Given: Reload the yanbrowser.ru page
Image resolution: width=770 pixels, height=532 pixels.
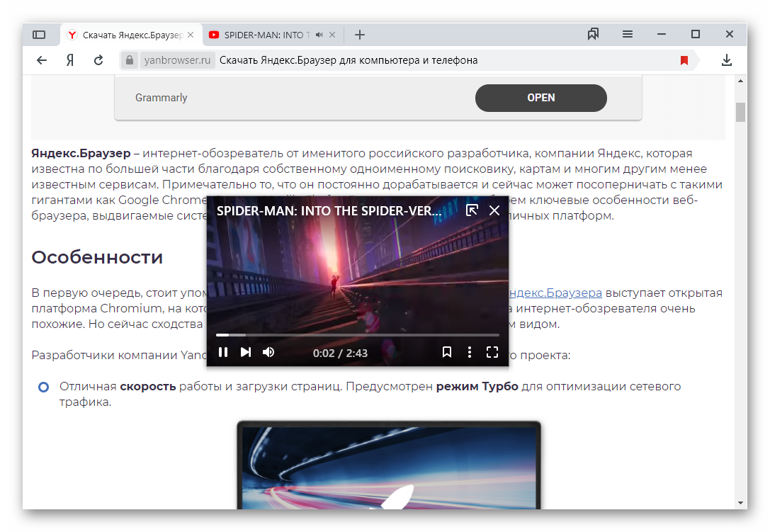Looking at the screenshot, I should [x=98, y=60].
